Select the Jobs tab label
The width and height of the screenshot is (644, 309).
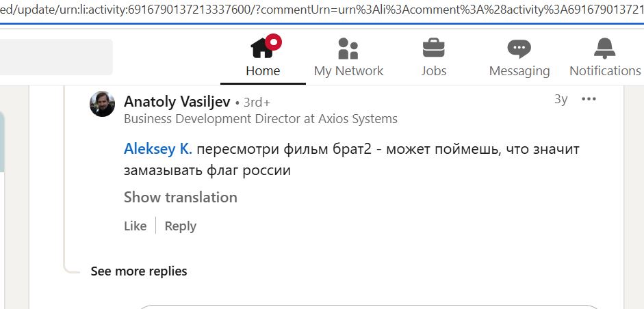[x=434, y=71]
